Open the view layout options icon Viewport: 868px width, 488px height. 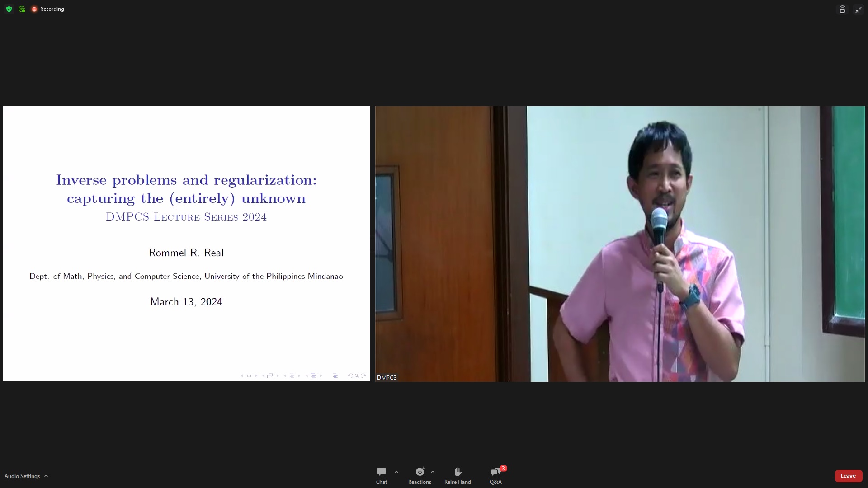pyautogui.click(x=842, y=9)
